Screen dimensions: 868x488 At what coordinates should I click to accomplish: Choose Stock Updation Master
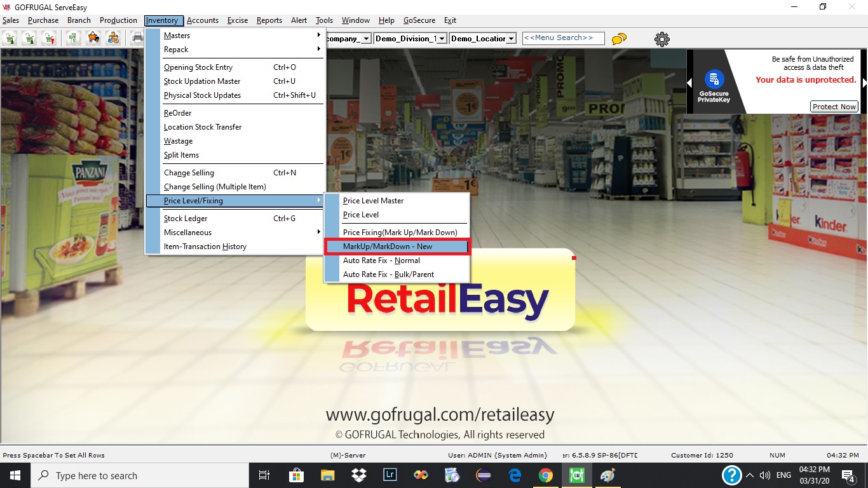235,81
